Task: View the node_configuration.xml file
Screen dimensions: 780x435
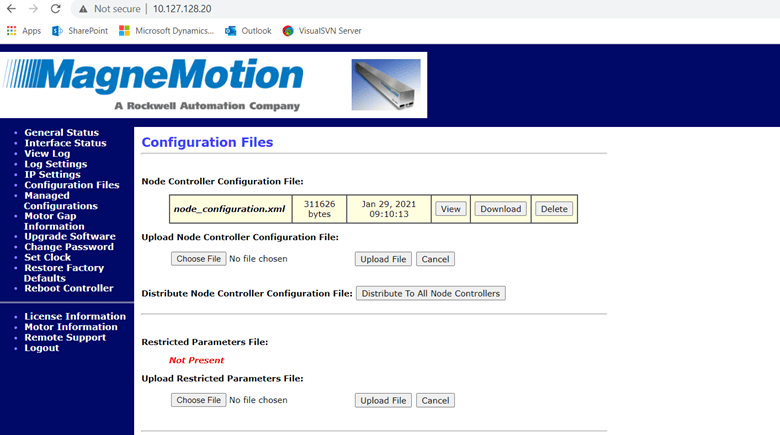Action: [450, 209]
